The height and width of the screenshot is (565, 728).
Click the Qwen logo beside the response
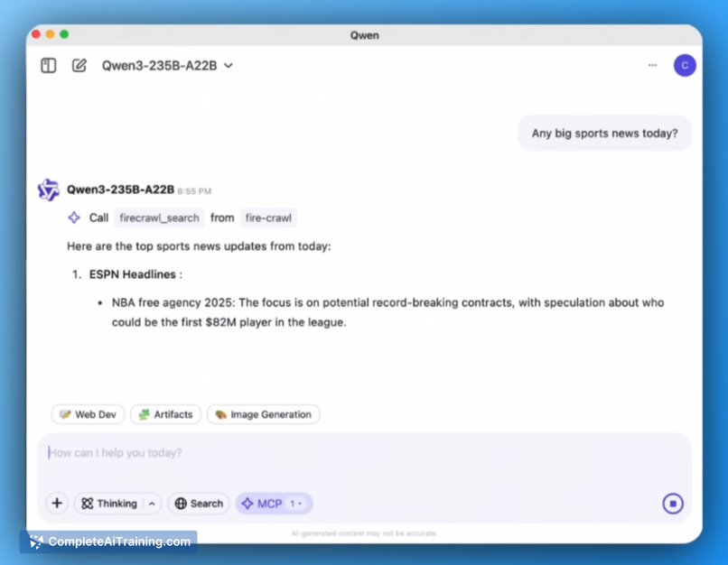click(x=48, y=190)
